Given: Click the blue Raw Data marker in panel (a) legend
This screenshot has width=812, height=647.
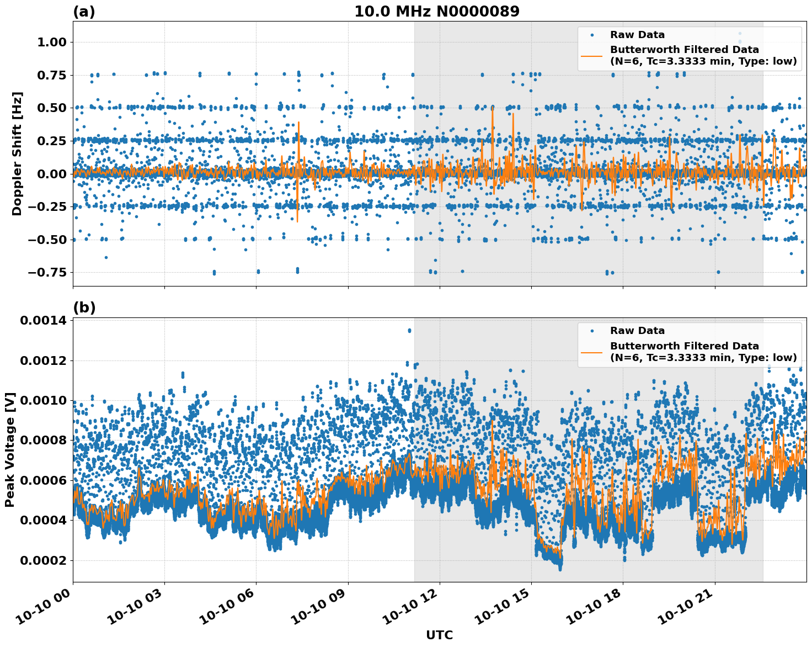Looking at the screenshot, I should coord(592,35).
